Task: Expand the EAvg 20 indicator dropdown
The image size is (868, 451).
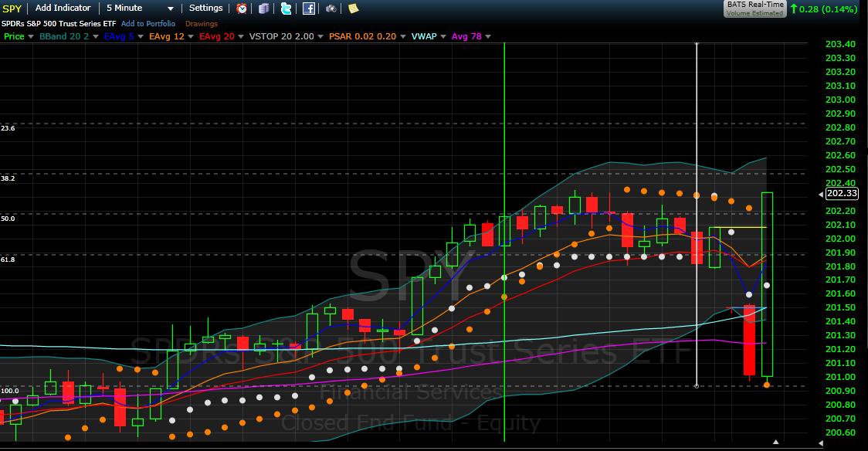Action: (x=241, y=36)
